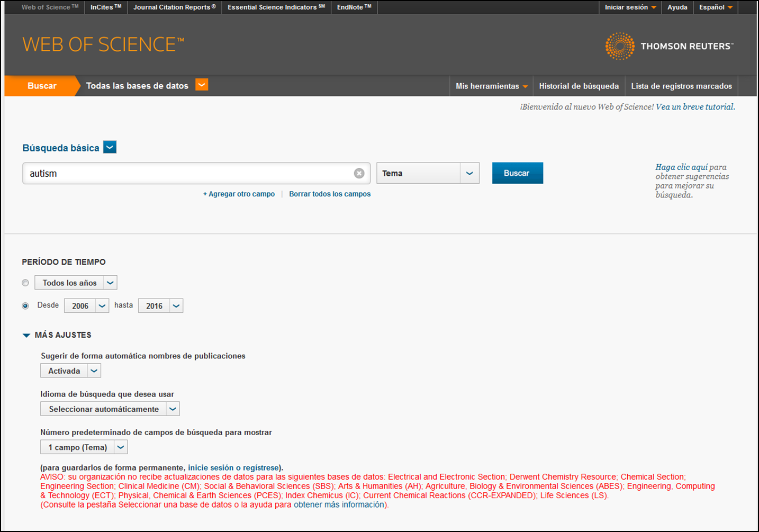Clear the autism search field with X icon
759x532 pixels.
click(359, 173)
